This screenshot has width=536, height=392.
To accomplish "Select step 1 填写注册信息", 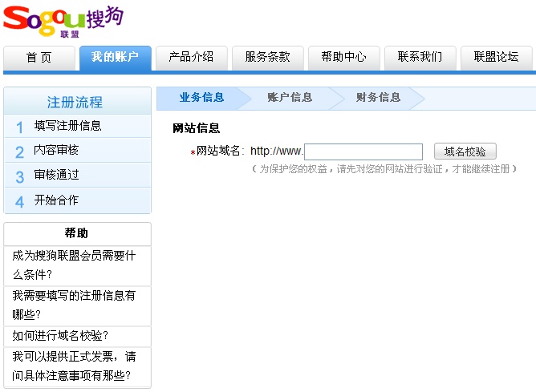I will pos(67,126).
